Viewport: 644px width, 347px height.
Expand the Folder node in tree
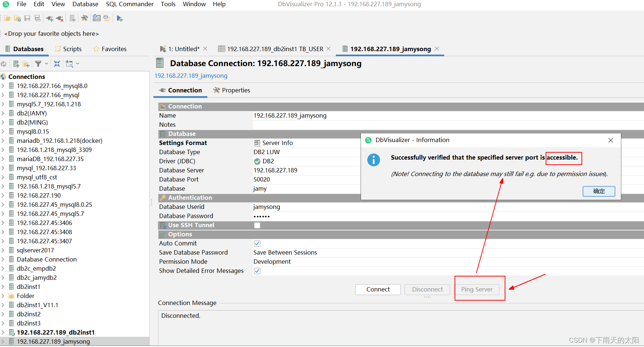[3, 296]
